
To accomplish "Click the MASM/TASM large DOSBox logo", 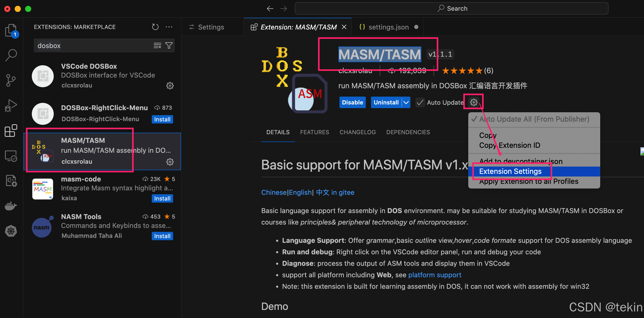I will [295, 80].
